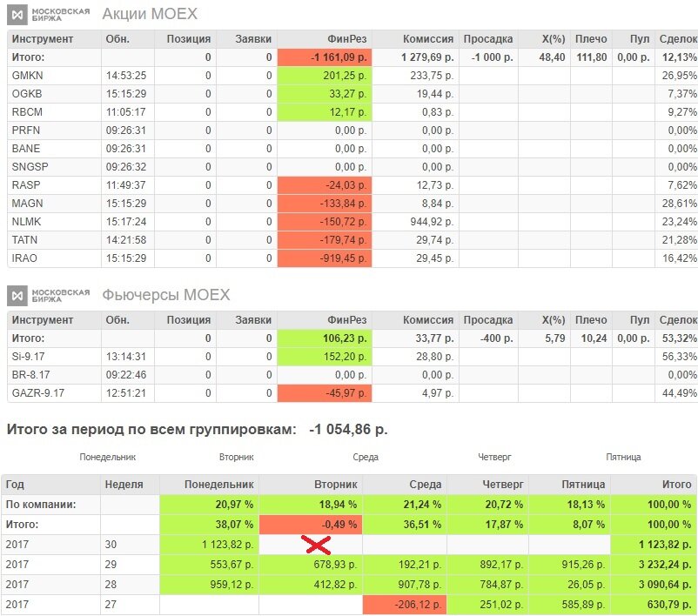
Task: Click the 201,25 р. GMKN result cell
Action: click(x=325, y=76)
